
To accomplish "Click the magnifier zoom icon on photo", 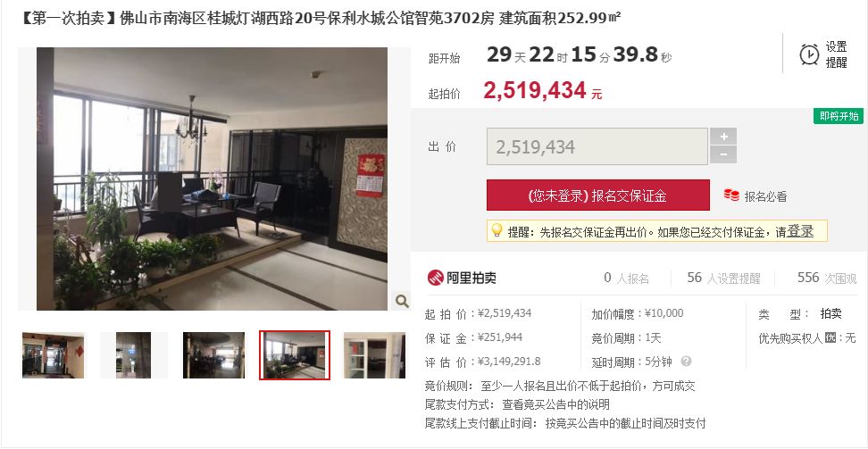I will 402,301.
